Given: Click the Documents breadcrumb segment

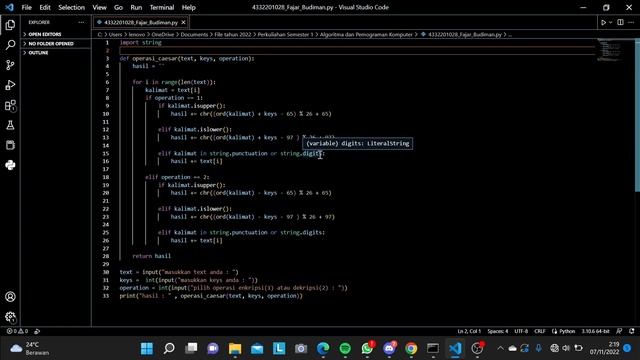Looking at the screenshot, I should click(x=194, y=35).
